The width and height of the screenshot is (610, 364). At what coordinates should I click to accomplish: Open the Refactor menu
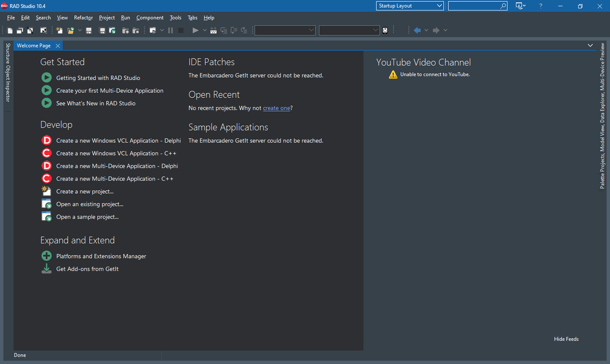tap(83, 18)
